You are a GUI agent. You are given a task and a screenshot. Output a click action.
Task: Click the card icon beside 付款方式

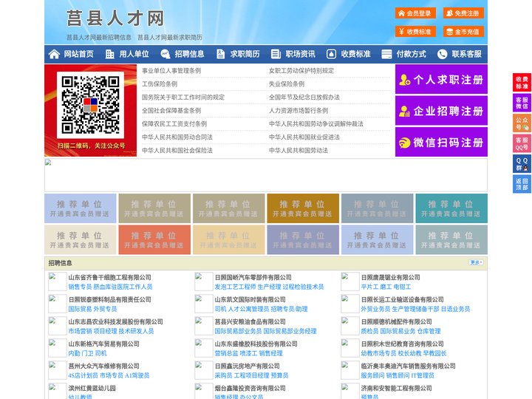[x=386, y=54]
